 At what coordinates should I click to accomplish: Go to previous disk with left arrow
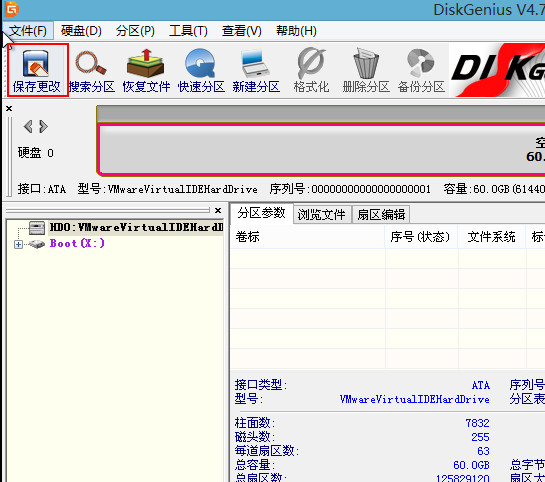(28, 126)
